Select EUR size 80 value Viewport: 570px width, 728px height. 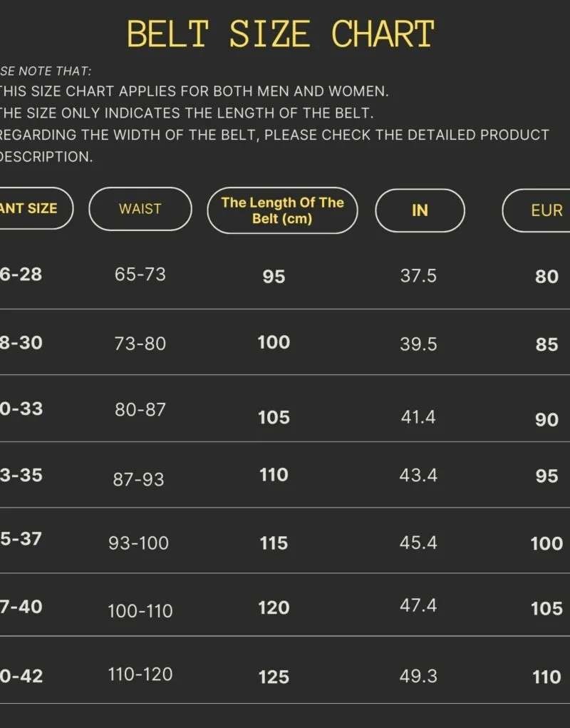point(546,276)
